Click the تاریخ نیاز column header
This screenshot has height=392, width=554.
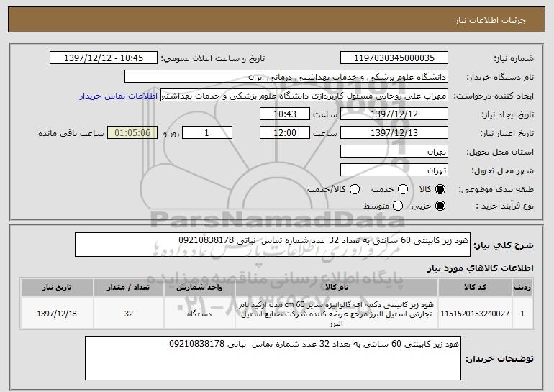(57, 288)
